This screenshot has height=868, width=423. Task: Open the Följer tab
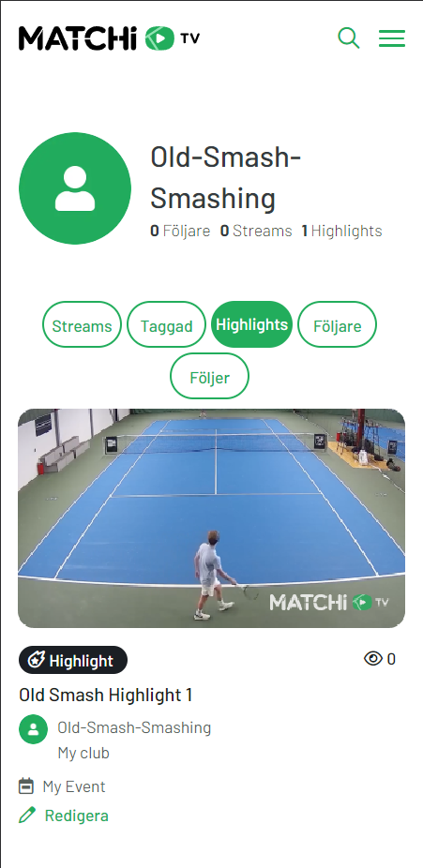(209, 376)
